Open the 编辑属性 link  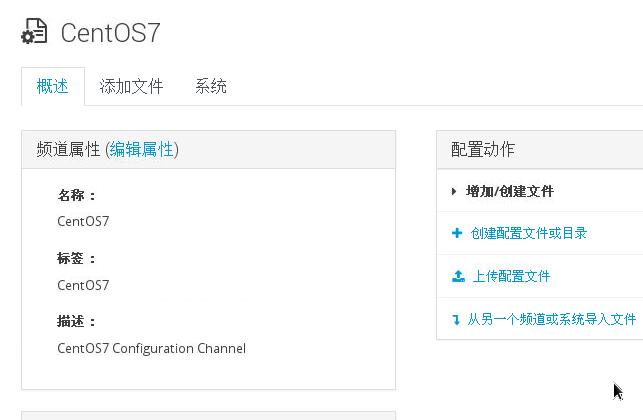click(141, 149)
